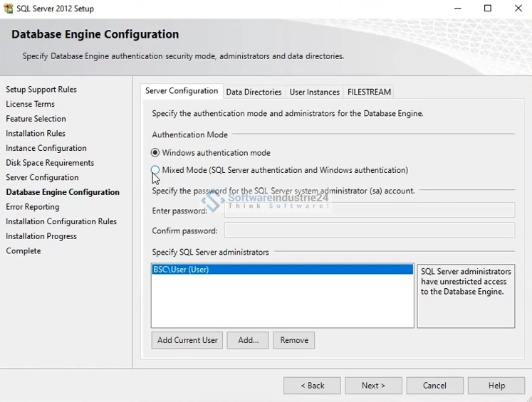Cancel the SQL Server setup

[434, 386]
